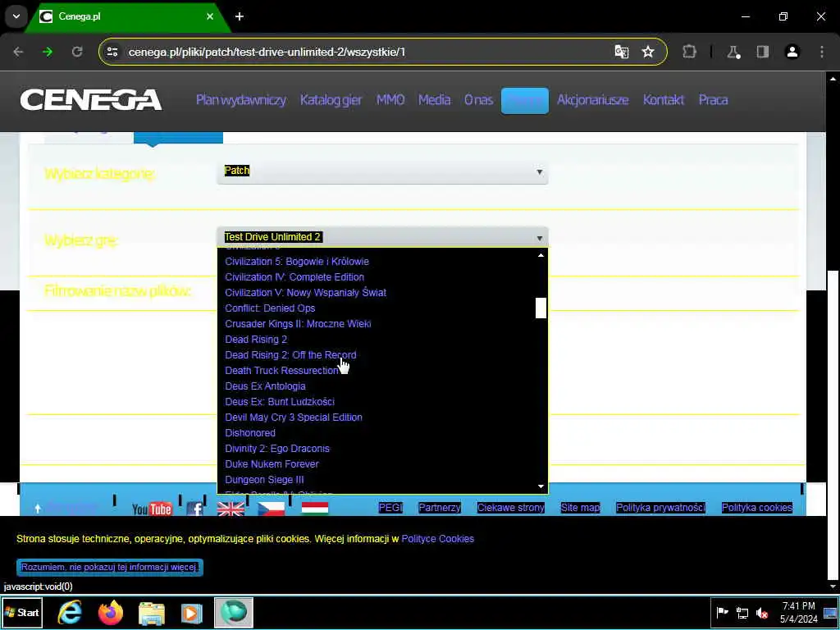Open Ciekawe strony footer link
Image resolution: width=840 pixels, height=630 pixels.
click(510, 507)
